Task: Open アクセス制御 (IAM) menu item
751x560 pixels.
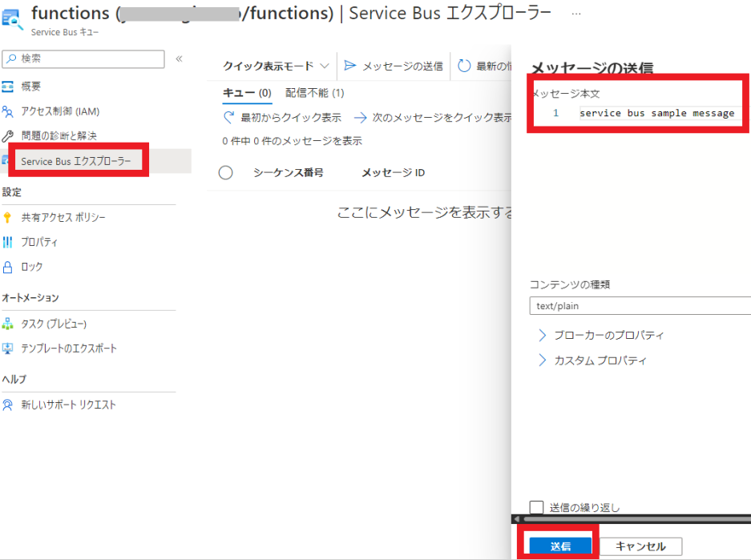Action: (60, 111)
